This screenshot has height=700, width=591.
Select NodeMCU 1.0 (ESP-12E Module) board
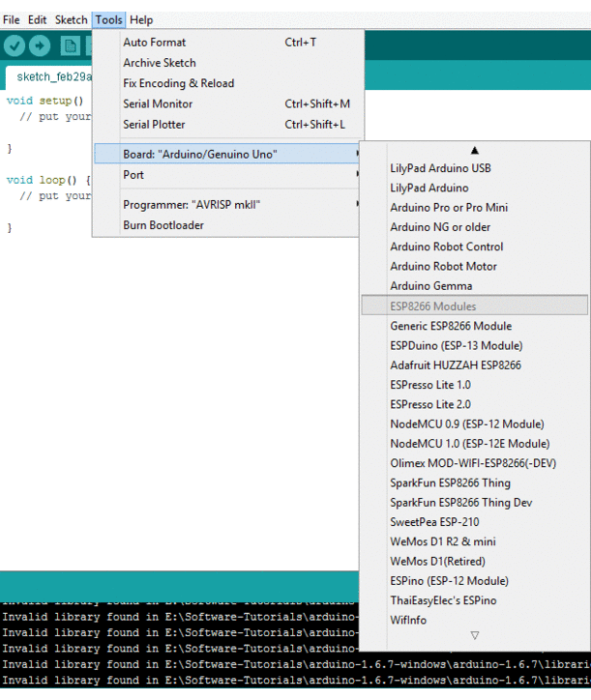click(x=469, y=444)
